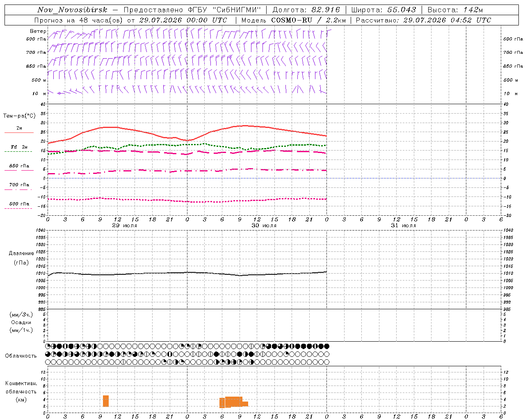Image resolution: width=525 pixels, height=420 pixels.
Task: Click the 850 гПа temperature legend entry
Action: pos(19,166)
